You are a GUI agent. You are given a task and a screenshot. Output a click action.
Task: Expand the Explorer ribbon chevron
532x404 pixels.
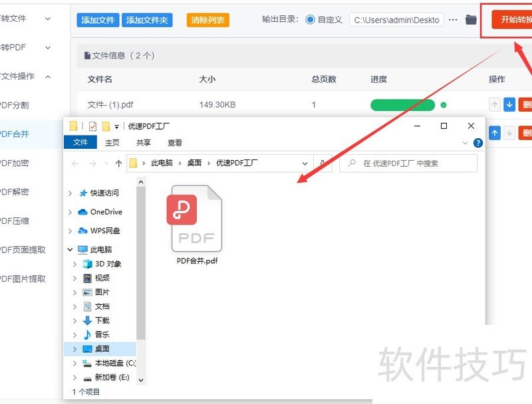(x=465, y=143)
